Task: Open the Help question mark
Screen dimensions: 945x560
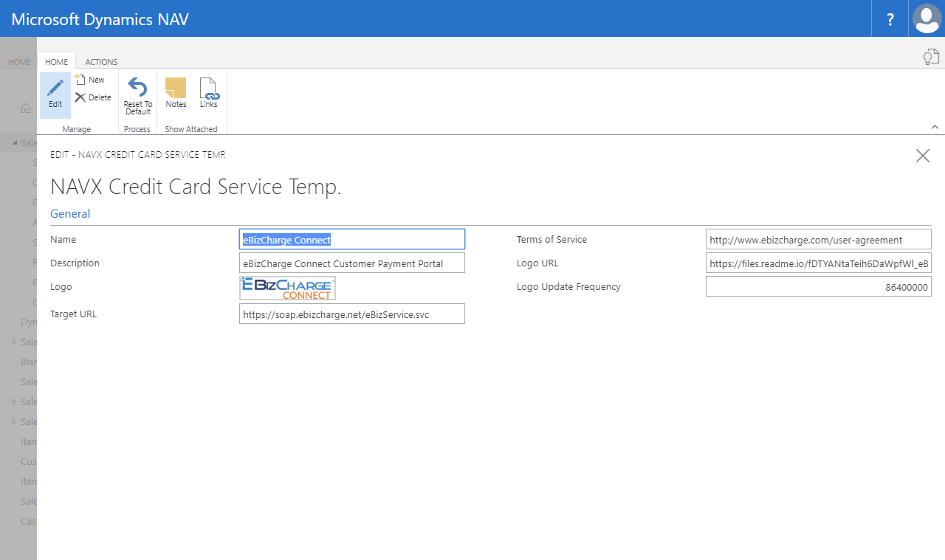Action: pyautogui.click(x=890, y=18)
